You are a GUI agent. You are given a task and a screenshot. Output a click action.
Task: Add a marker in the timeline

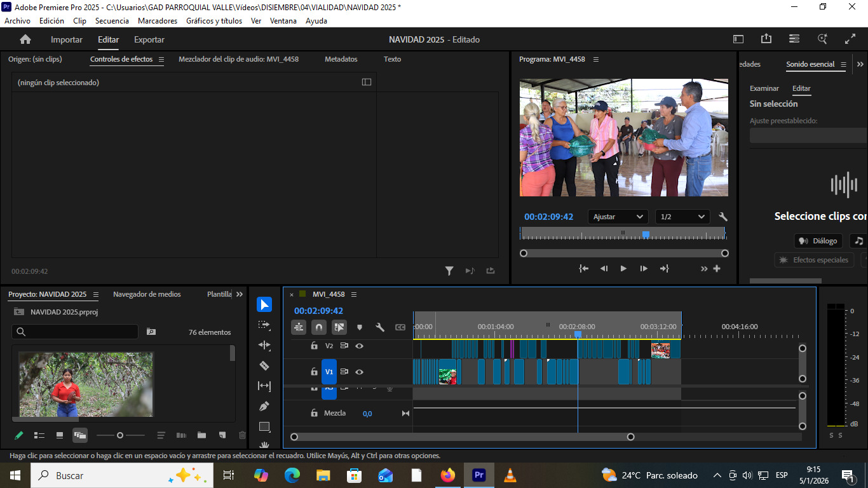(360, 327)
